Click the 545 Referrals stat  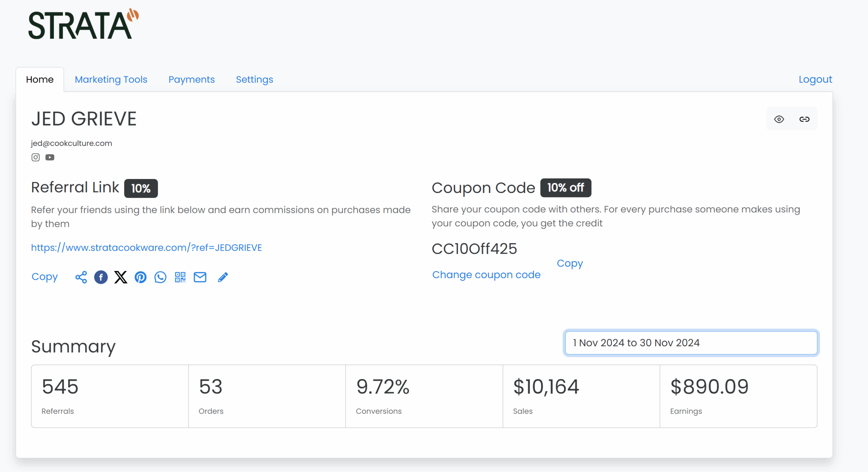coord(110,396)
